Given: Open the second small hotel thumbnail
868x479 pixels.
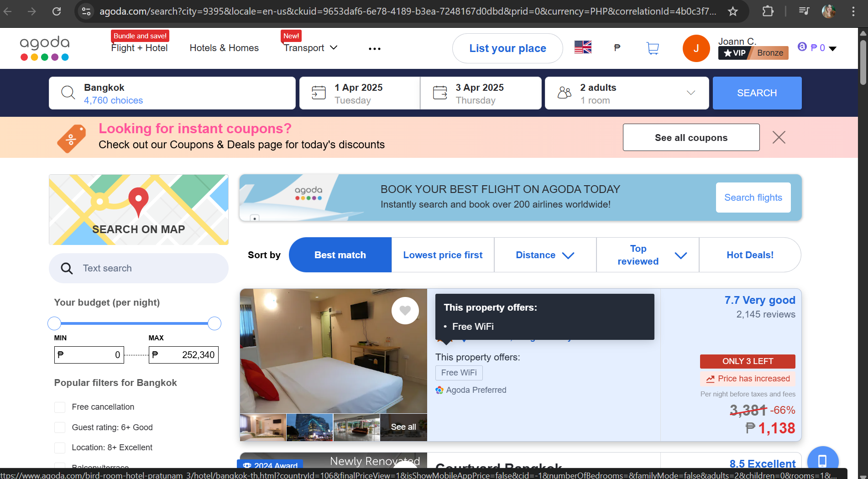Looking at the screenshot, I should click(310, 427).
